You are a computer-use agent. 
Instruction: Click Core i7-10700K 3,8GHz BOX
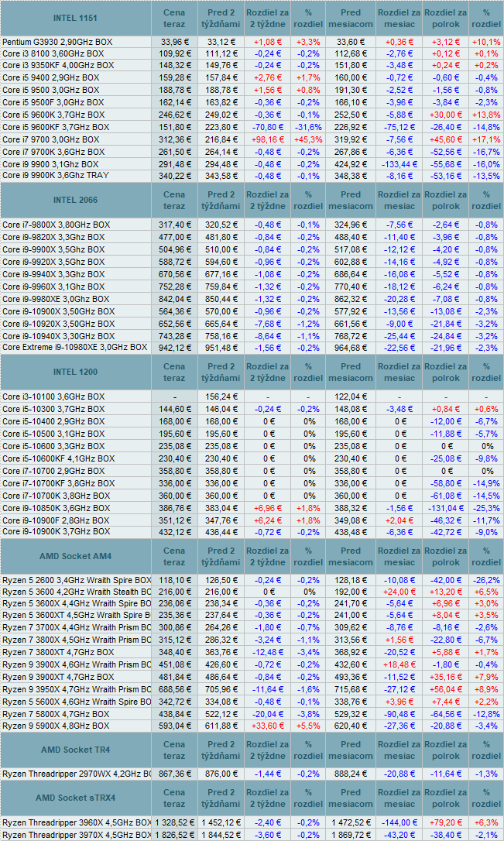57,496
